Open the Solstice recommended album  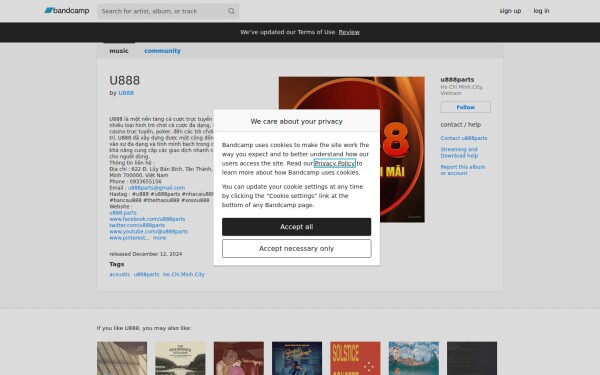coord(355,358)
